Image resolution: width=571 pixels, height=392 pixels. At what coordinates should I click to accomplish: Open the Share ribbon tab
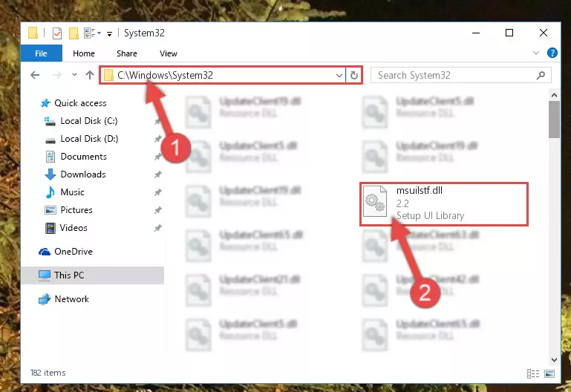[127, 53]
